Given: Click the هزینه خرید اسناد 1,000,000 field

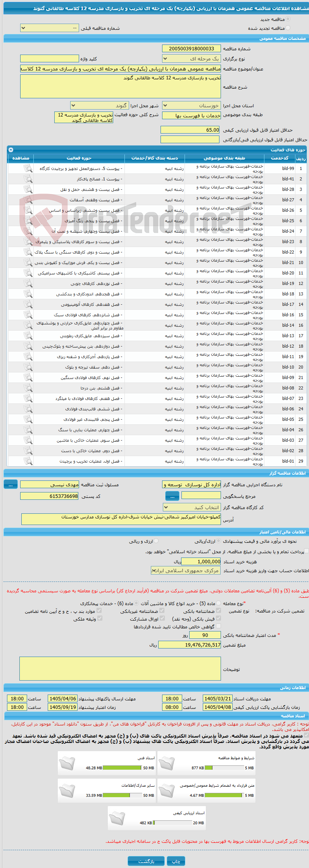Looking at the screenshot, I should 201,561.
